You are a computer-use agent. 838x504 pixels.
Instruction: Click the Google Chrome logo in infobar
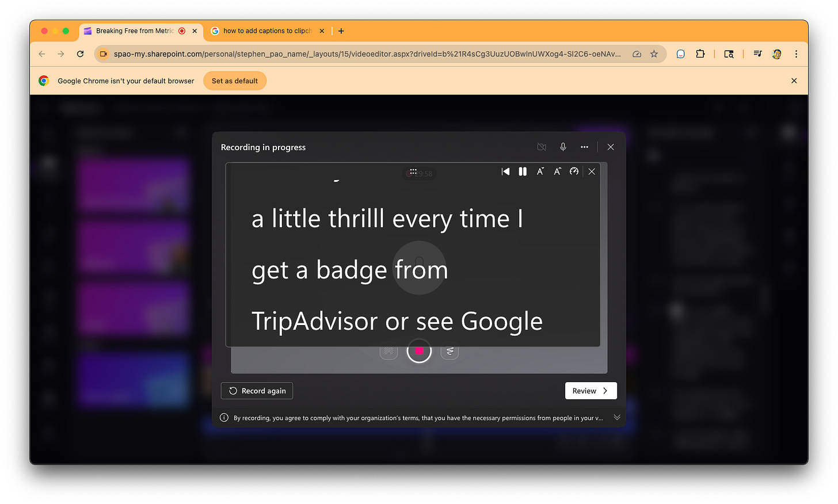coord(44,81)
